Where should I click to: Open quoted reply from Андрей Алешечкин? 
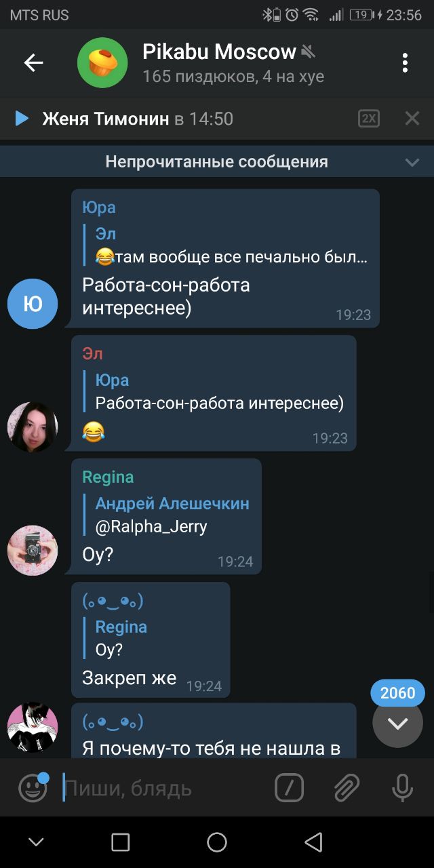[172, 515]
